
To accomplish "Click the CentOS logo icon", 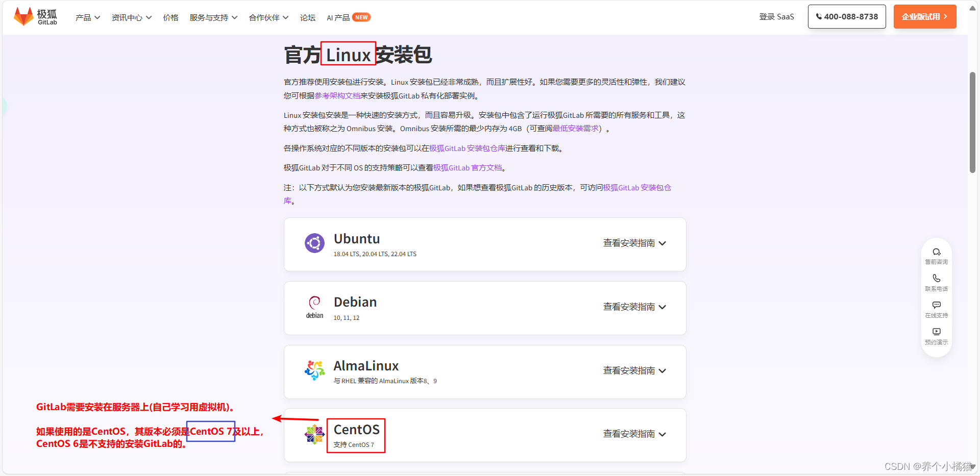I will click(x=314, y=434).
